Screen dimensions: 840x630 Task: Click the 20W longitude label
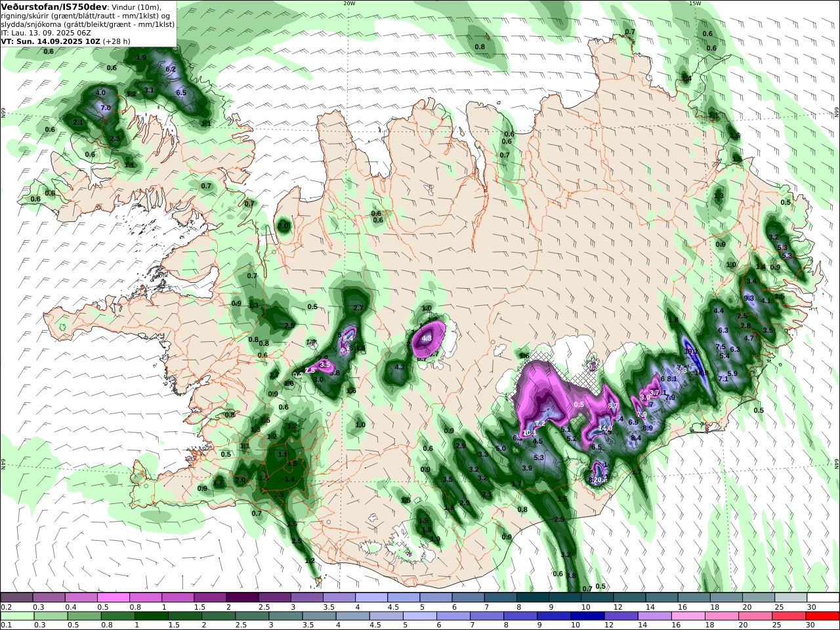[349, 3]
